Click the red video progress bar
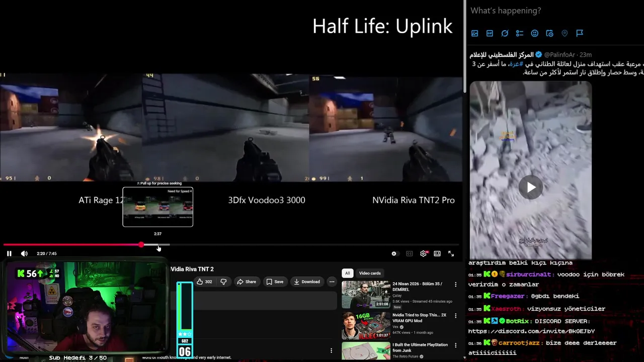 click(x=72, y=245)
